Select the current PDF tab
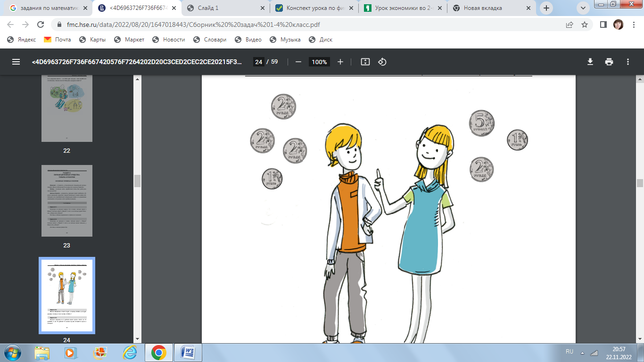The height and width of the screenshot is (362, 644). coord(136,8)
